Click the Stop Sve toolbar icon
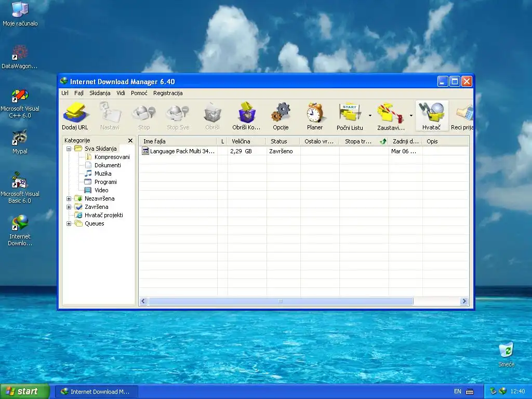The height and width of the screenshot is (399, 532). pyautogui.click(x=178, y=116)
